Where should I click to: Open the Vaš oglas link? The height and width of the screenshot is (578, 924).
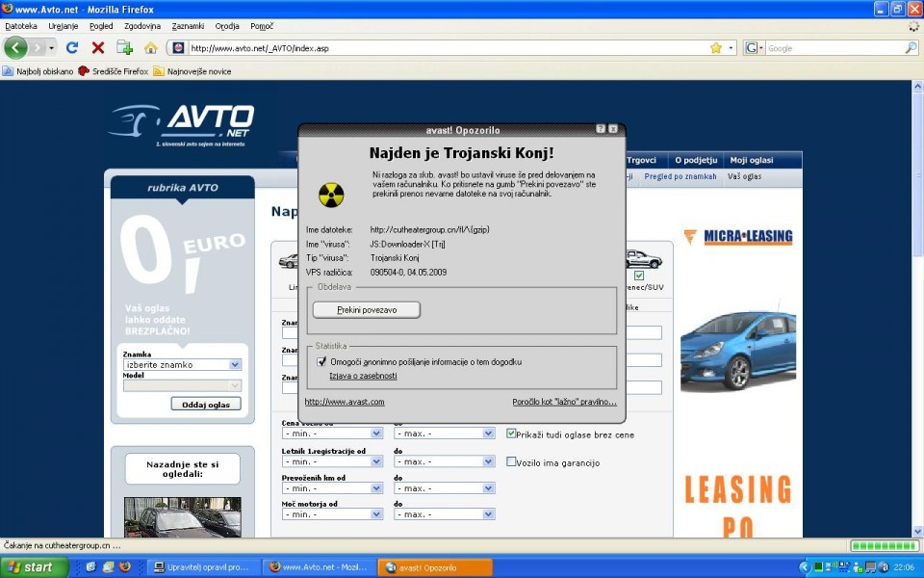tap(744, 176)
